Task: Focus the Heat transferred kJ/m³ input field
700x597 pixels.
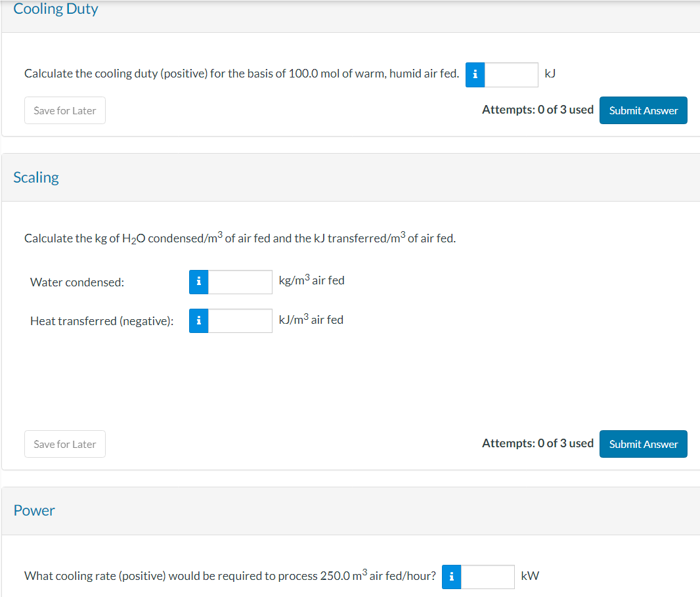Action: tap(240, 321)
